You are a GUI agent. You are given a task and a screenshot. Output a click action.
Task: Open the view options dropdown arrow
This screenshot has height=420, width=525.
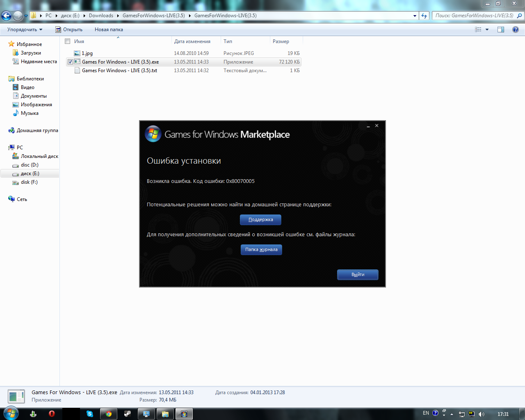pyautogui.click(x=487, y=30)
